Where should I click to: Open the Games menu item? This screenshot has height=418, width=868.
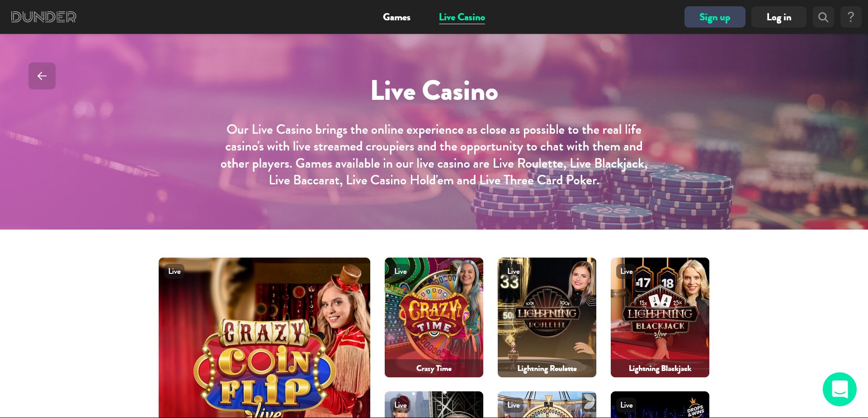tap(396, 17)
